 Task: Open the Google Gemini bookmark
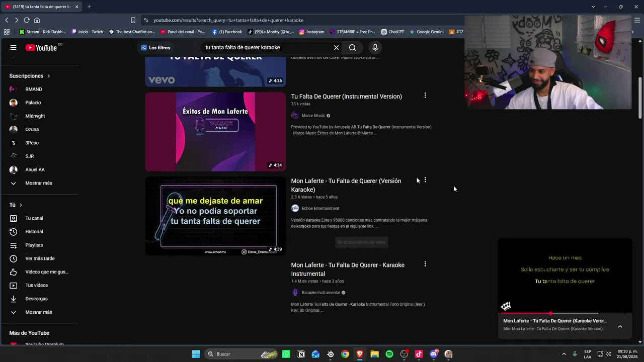[426, 32]
